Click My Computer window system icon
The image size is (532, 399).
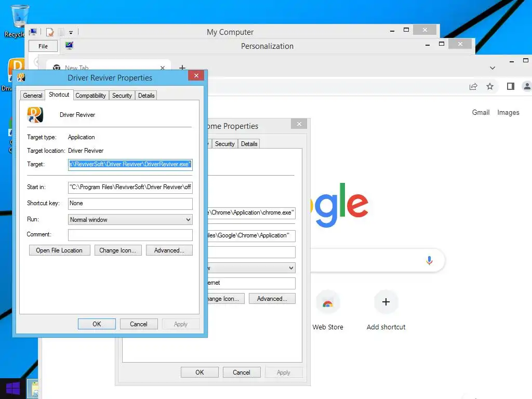click(x=33, y=32)
